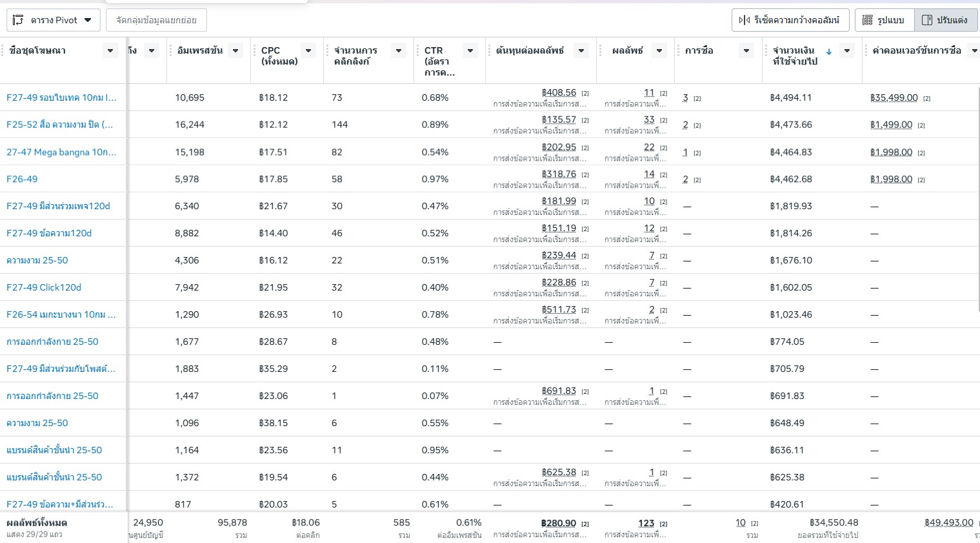Open ชื่อชุดโฆษณา column dropdown arrow
This screenshot has height=543, width=980.
point(110,50)
